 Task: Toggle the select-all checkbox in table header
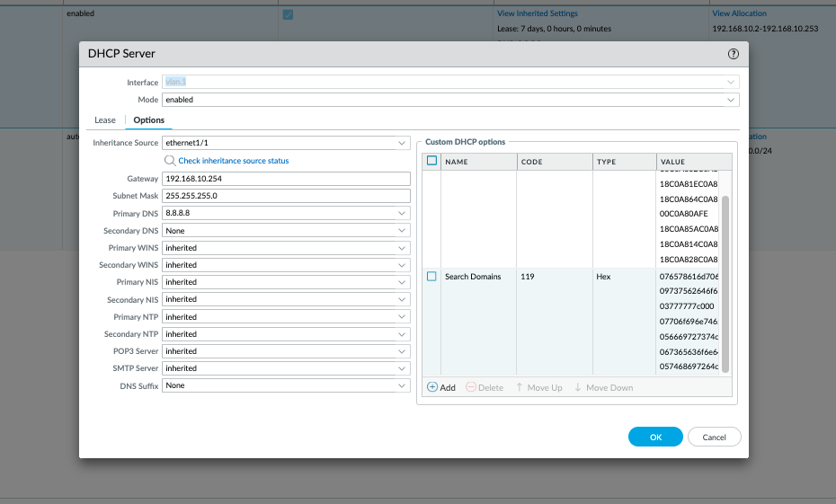(431, 162)
